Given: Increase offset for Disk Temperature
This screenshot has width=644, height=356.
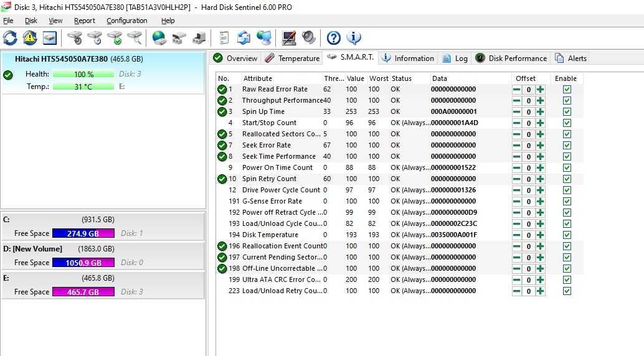Looking at the screenshot, I should (x=541, y=235).
